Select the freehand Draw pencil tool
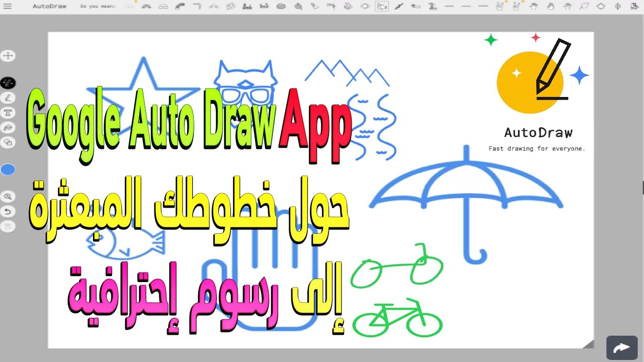 coord(8,98)
